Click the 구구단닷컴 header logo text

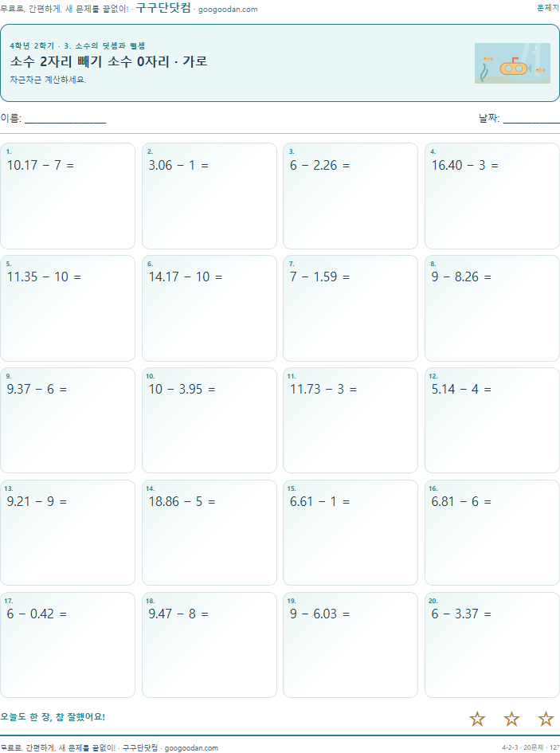[163, 8]
